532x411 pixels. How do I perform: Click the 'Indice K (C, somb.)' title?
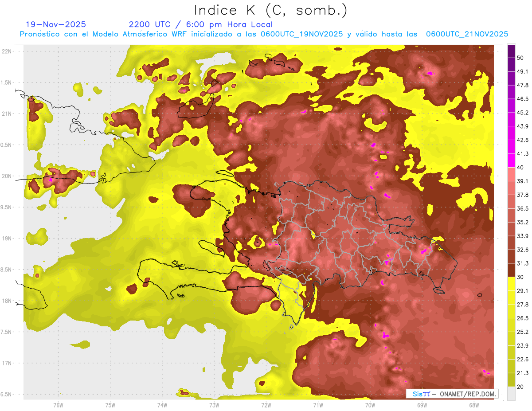point(270,10)
